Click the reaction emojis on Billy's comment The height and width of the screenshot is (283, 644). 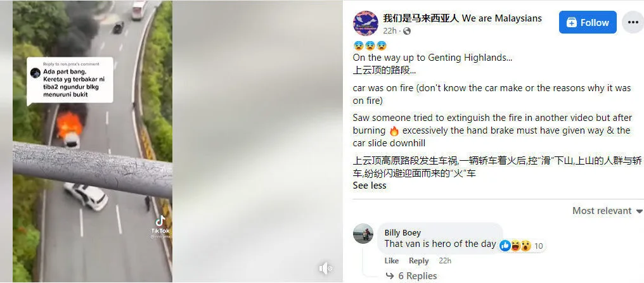pos(516,246)
